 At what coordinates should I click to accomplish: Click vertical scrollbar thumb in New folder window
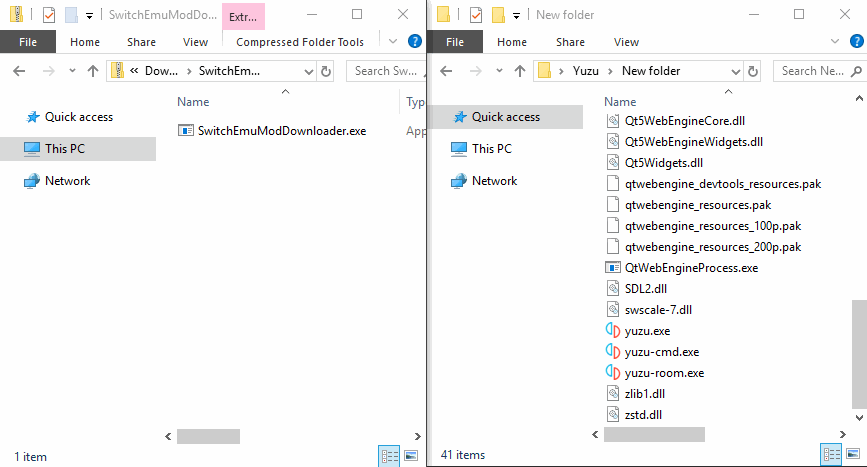point(859,354)
